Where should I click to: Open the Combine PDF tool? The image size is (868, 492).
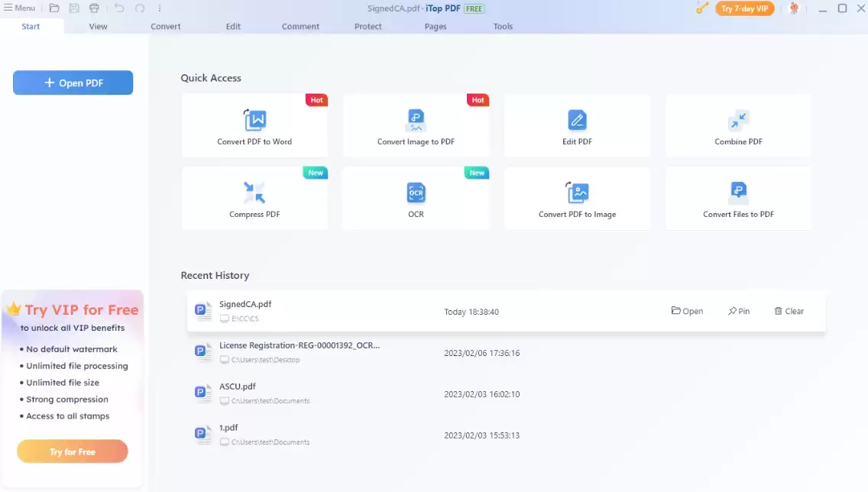pos(738,126)
